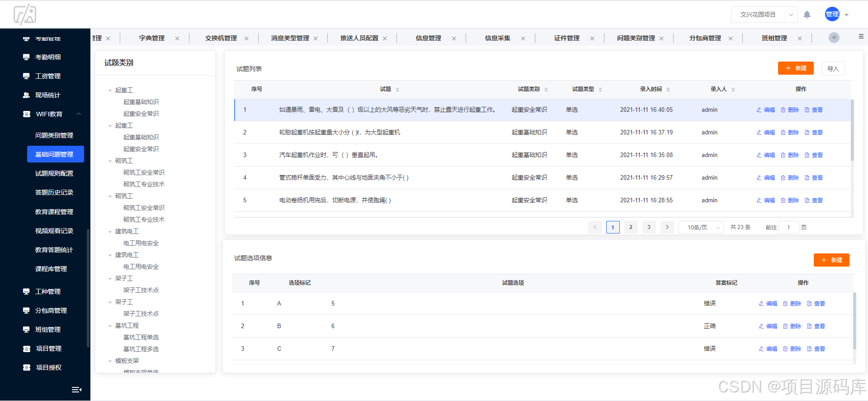Open the notification bell icon
Viewport: 868px width, 401px height.
tap(807, 14)
